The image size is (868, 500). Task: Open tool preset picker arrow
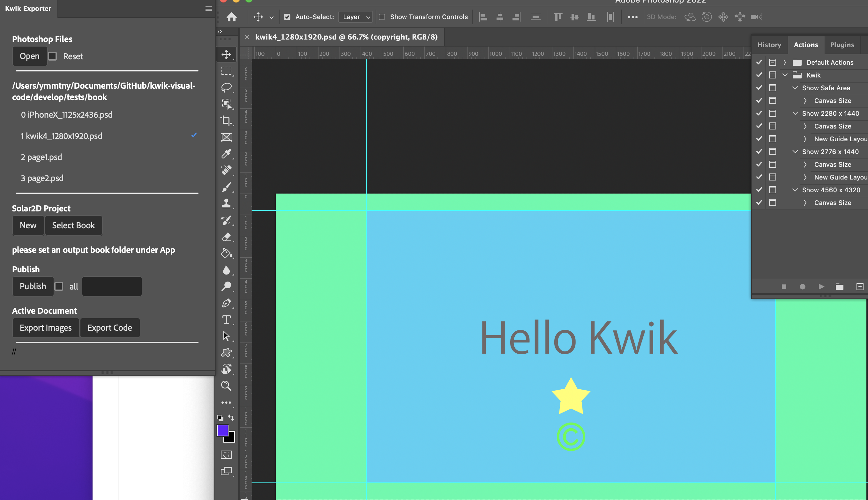[x=272, y=17]
